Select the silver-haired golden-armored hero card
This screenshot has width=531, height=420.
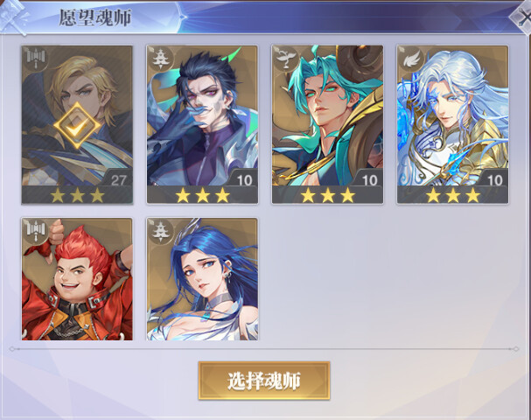click(x=452, y=124)
